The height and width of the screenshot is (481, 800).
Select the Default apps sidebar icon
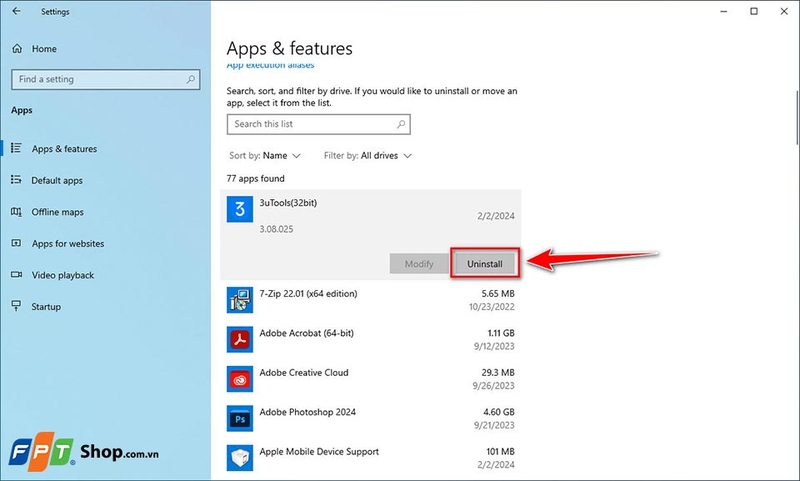click(16, 180)
